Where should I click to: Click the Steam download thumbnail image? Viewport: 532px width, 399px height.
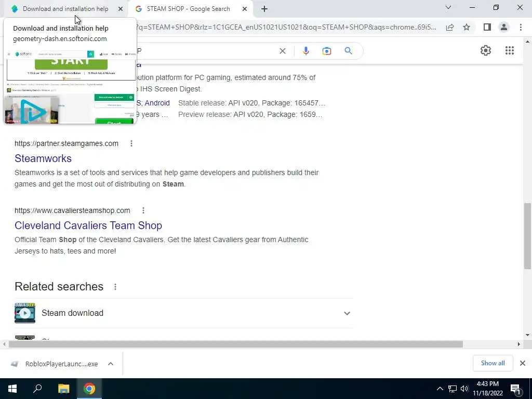pos(25,313)
